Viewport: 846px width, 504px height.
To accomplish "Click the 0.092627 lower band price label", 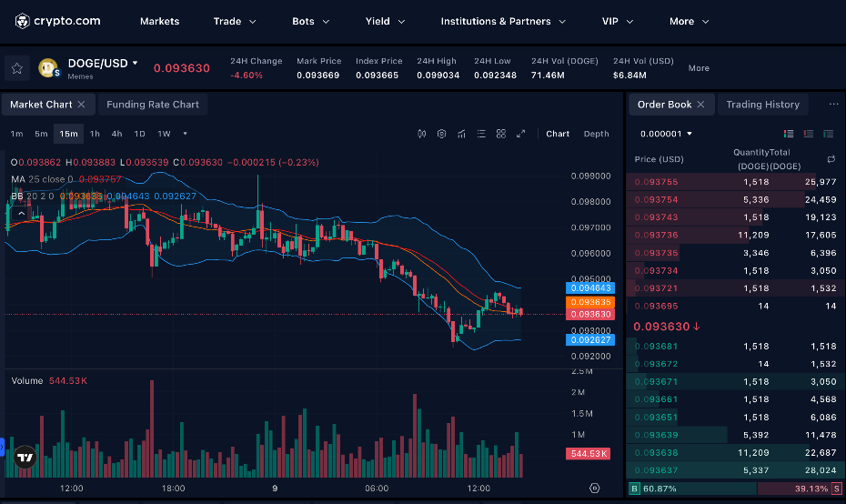I will point(590,340).
